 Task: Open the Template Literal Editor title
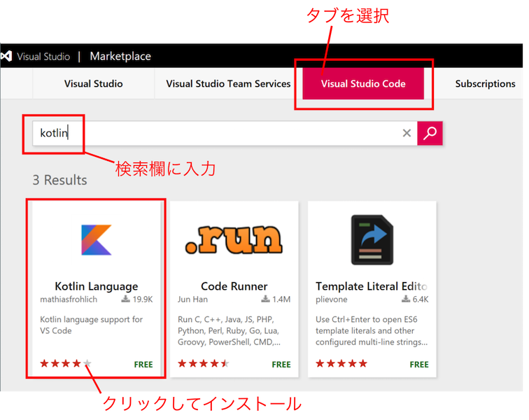[372, 286]
